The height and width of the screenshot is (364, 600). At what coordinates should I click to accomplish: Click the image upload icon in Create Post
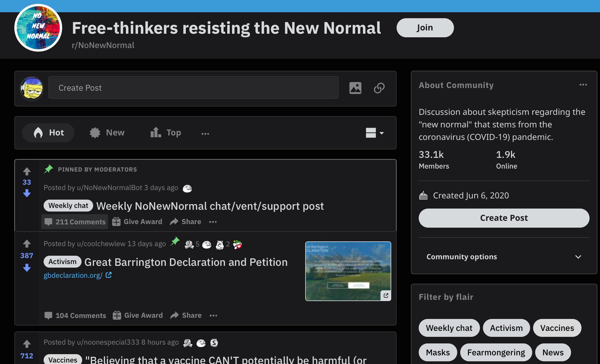[x=355, y=88]
